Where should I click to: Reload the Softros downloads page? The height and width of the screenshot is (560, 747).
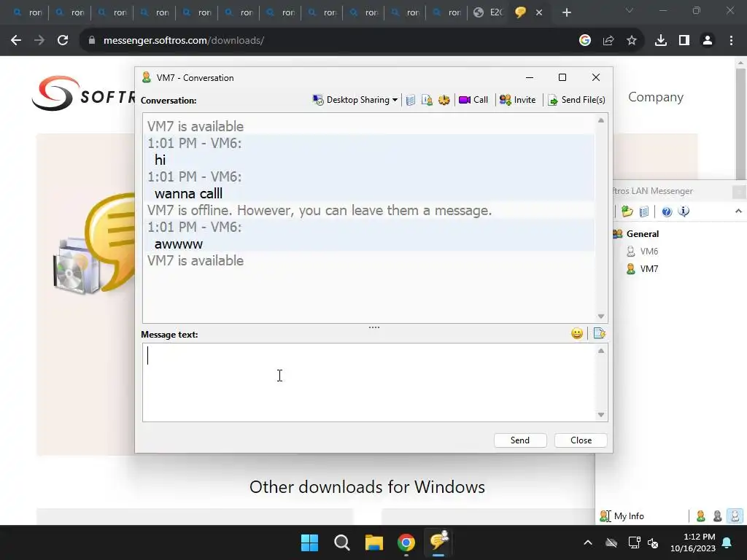63,41
